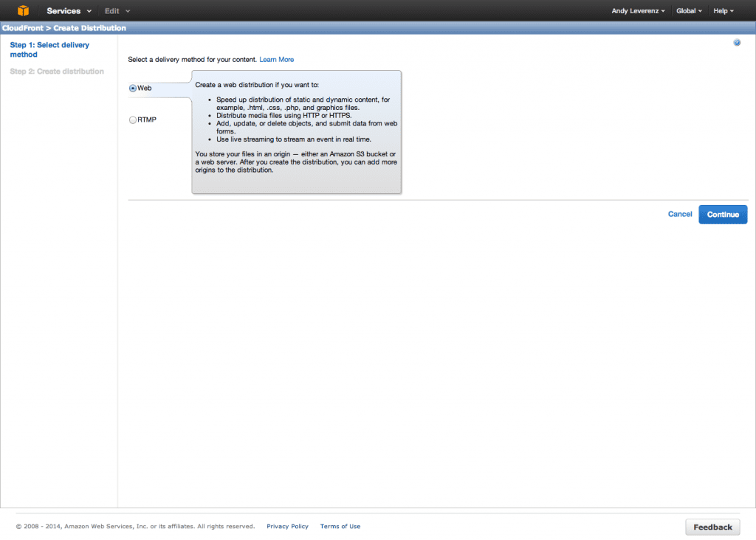This screenshot has width=756, height=540.
Task: Click the Feedback button
Action: 712,527
